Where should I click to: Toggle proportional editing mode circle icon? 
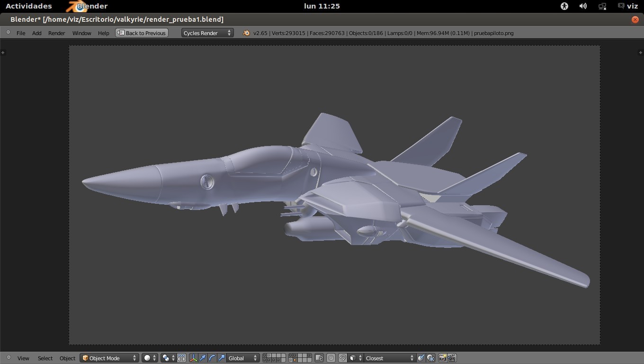(331, 358)
